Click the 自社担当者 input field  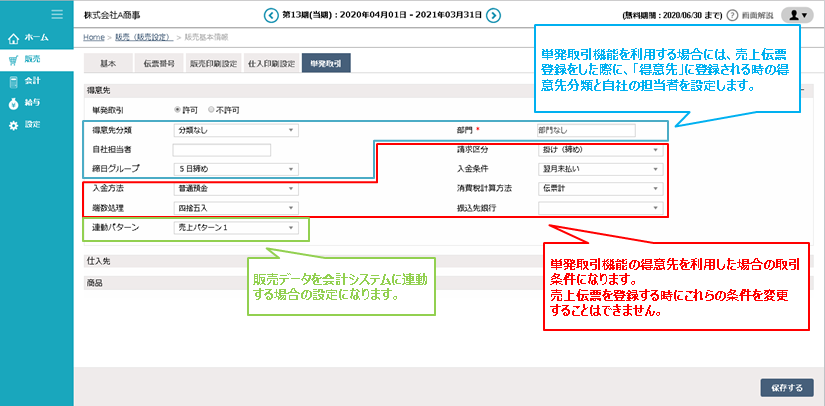click(x=222, y=150)
